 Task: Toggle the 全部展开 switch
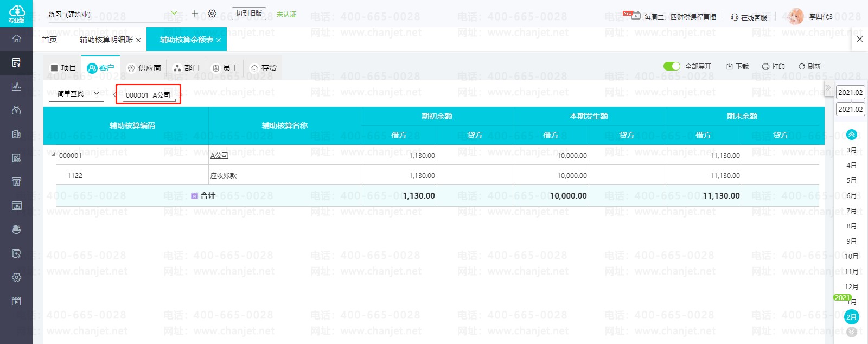[672, 66]
